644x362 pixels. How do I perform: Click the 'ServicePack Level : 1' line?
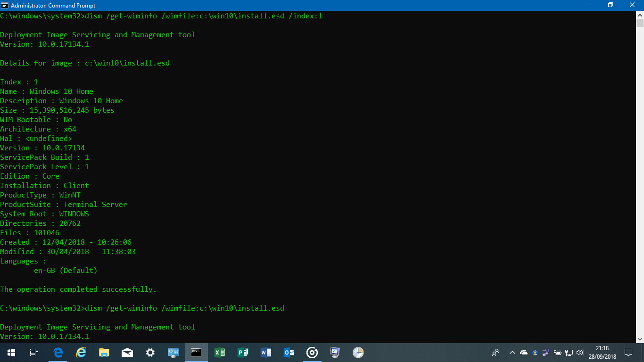click(x=44, y=167)
